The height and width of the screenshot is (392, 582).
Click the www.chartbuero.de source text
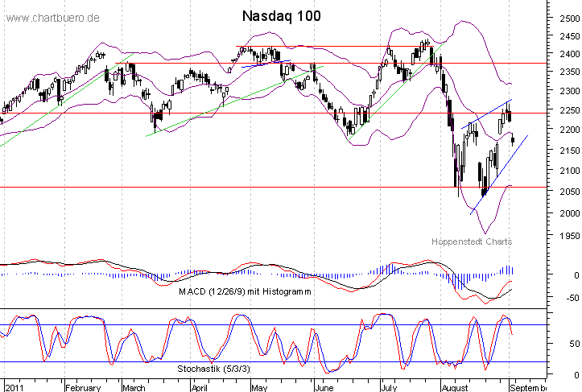[52, 18]
